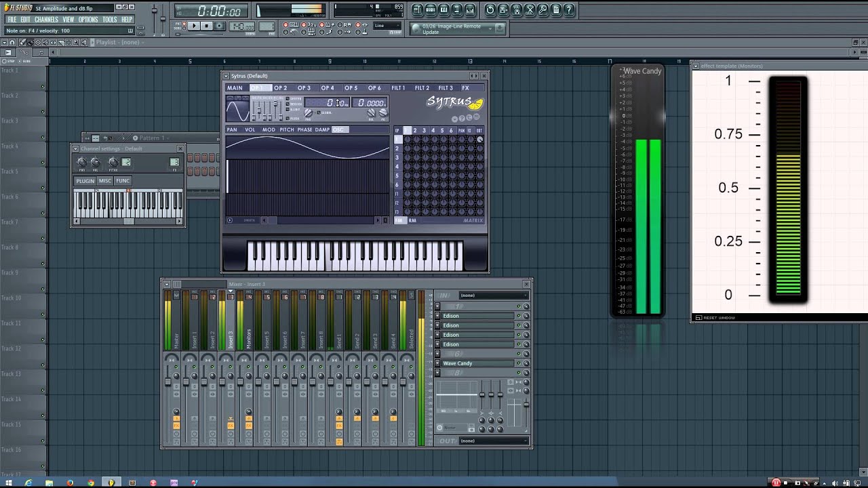Open the piano roll window icon
Viewport: 868px width, 488px height.
point(443,10)
